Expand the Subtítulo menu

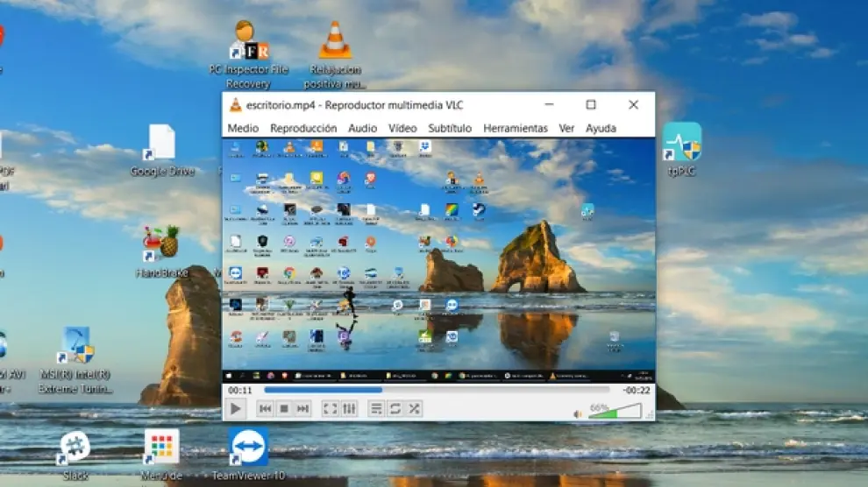click(450, 128)
